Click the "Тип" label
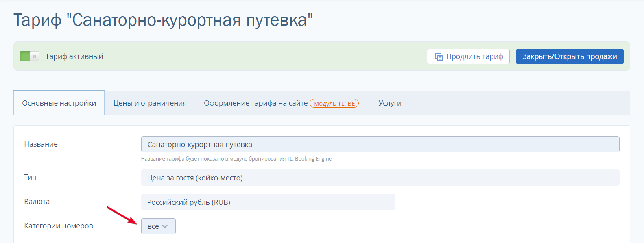The width and height of the screenshot is (644, 243). tap(31, 177)
